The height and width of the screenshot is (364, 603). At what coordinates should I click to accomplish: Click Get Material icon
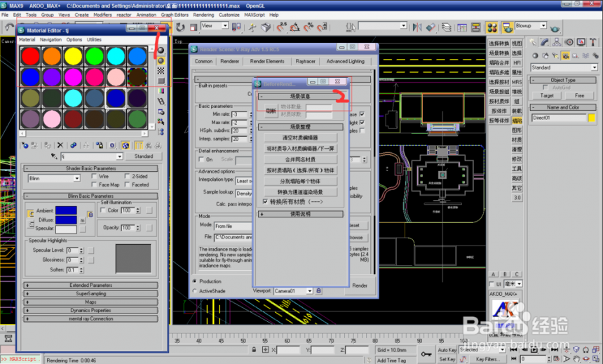[25, 145]
